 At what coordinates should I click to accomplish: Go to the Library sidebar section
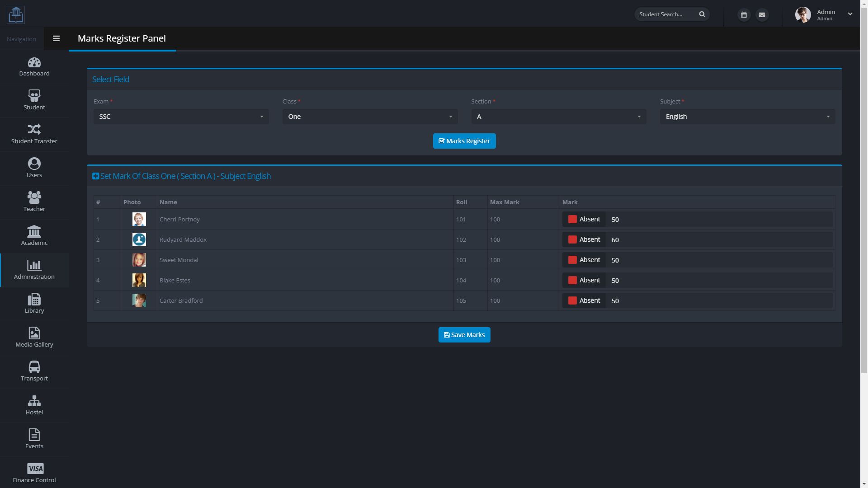coord(34,304)
